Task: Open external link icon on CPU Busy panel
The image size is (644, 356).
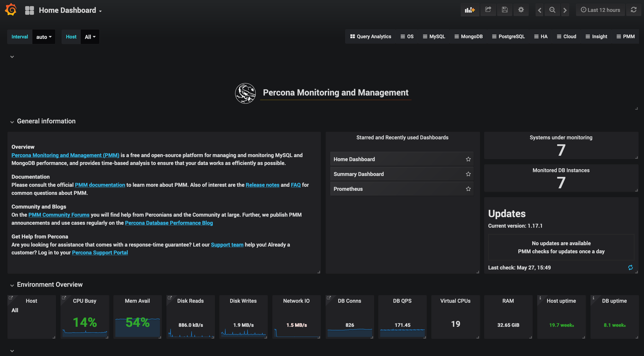Action: [x=64, y=298]
